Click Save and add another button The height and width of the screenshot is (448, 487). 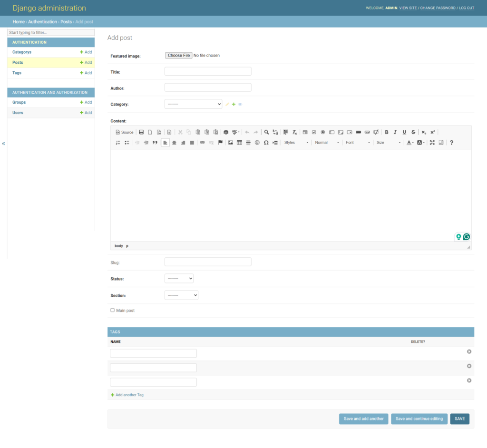(364, 419)
